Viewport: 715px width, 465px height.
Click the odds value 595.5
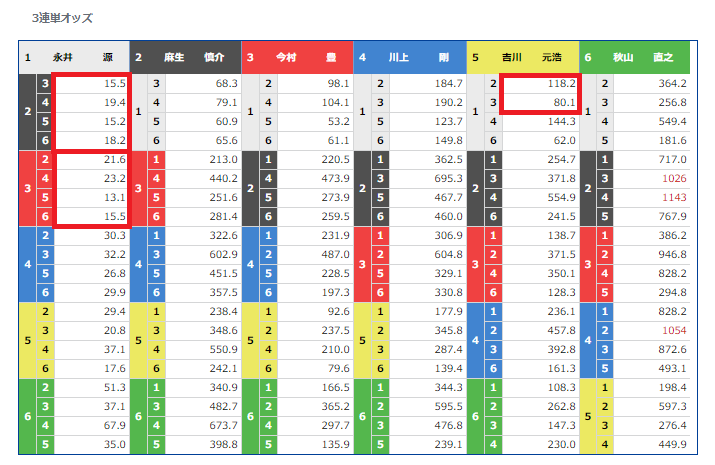449,407
